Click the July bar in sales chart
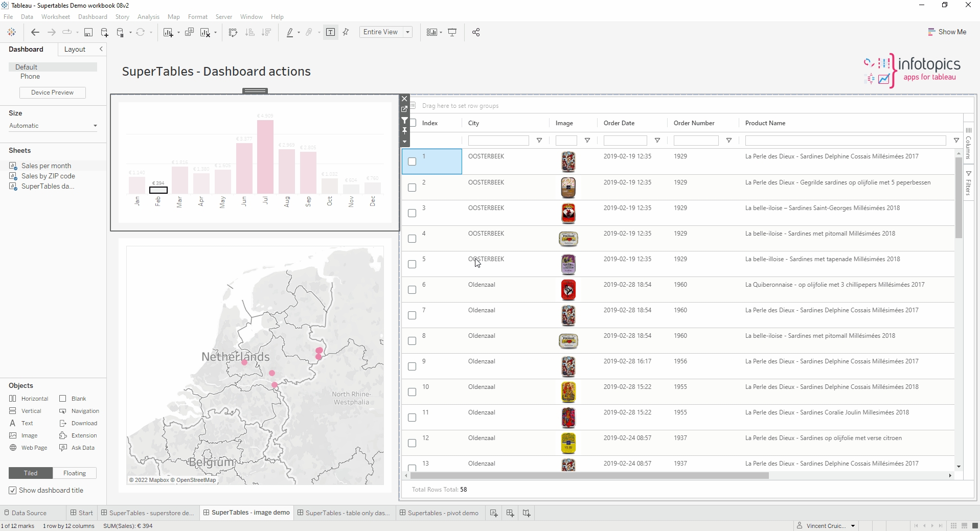Image resolution: width=980 pixels, height=531 pixels. click(x=265, y=157)
